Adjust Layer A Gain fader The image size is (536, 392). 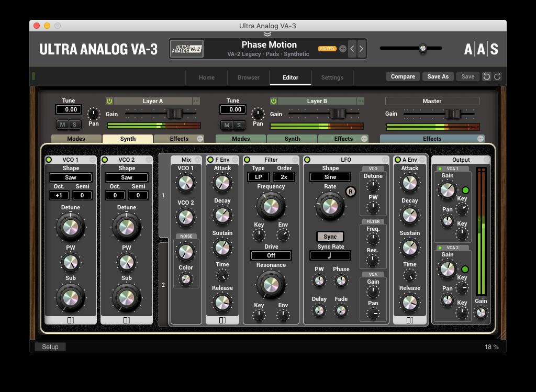[174, 113]
